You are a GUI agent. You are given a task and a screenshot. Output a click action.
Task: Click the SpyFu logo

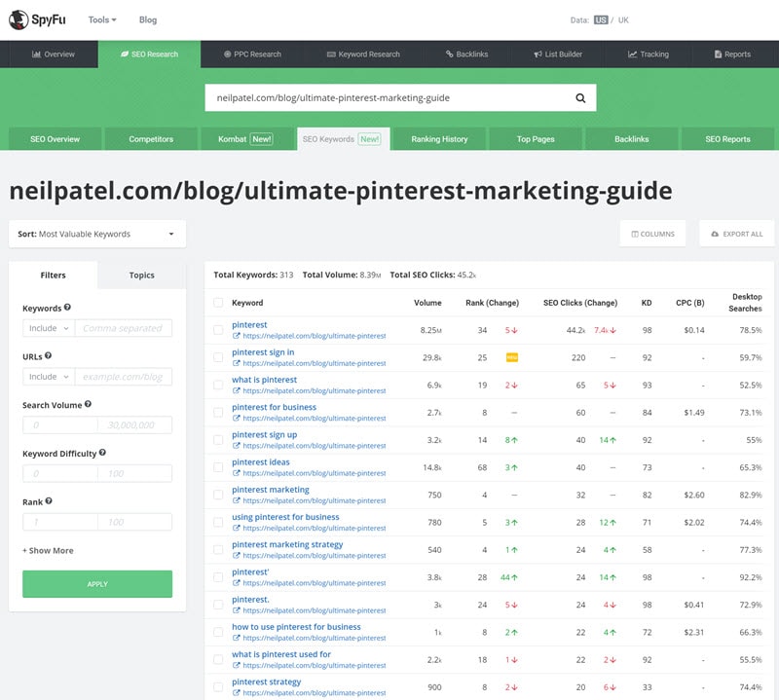[37, 19]
